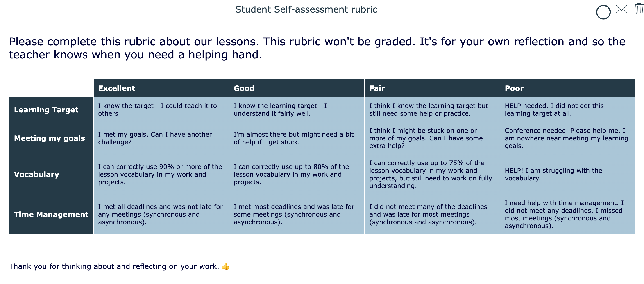This screenshot has height=284, width=644.
Task: Open the email/envelope icon
Action: [x=621, y=9]
